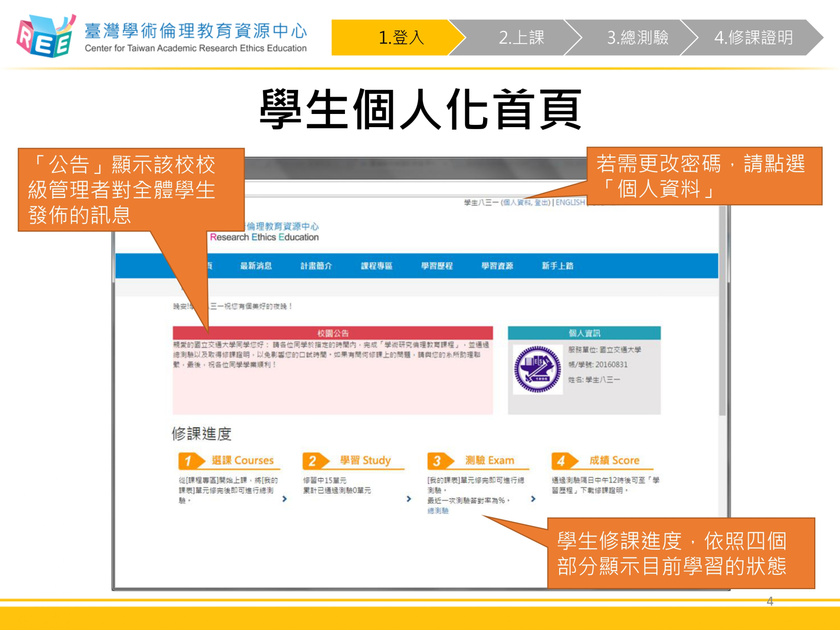Expand the chevron arrow after the Study description
This screenshot has height=630, width=840.
[x=409, y=499]
